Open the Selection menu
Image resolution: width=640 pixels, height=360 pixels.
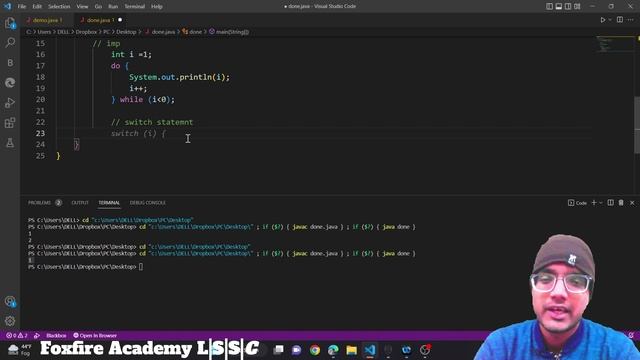[x=59, y=7]
